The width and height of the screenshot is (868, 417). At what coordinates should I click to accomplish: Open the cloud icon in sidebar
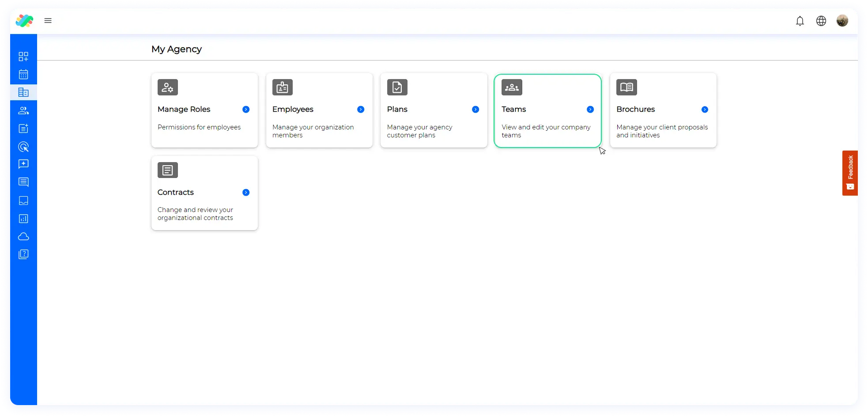[x=23, y=237]
